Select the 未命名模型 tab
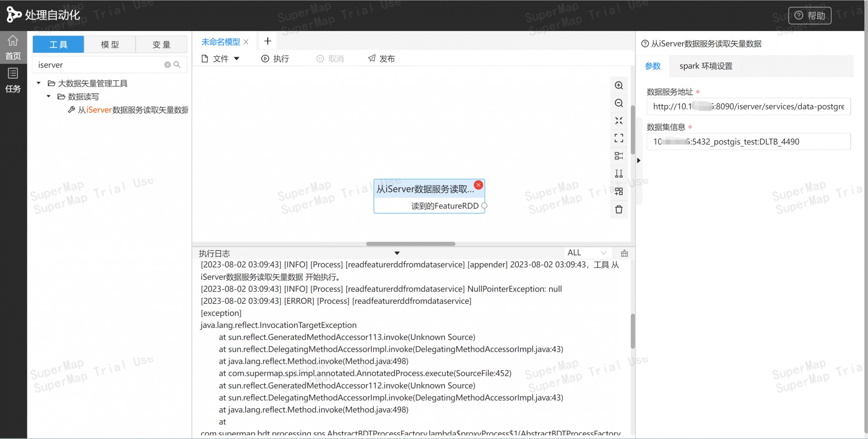This screenshot has height=439, width=868. [221, 42]
